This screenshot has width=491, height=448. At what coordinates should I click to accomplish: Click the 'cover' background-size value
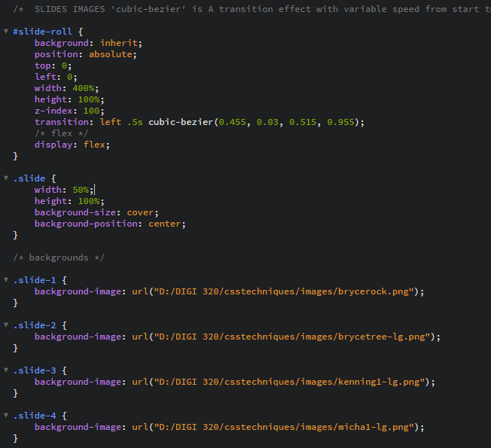point(141,212)
